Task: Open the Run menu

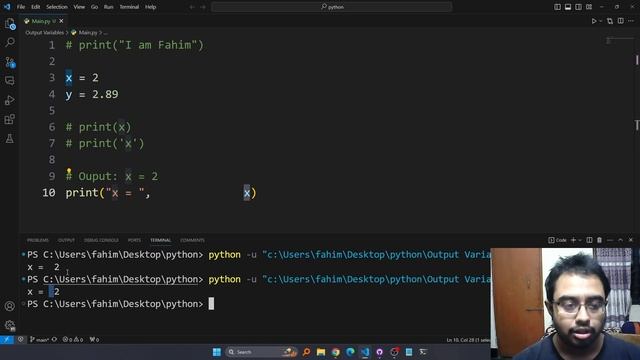Action: pyautogui.click(x=108, y=7)
